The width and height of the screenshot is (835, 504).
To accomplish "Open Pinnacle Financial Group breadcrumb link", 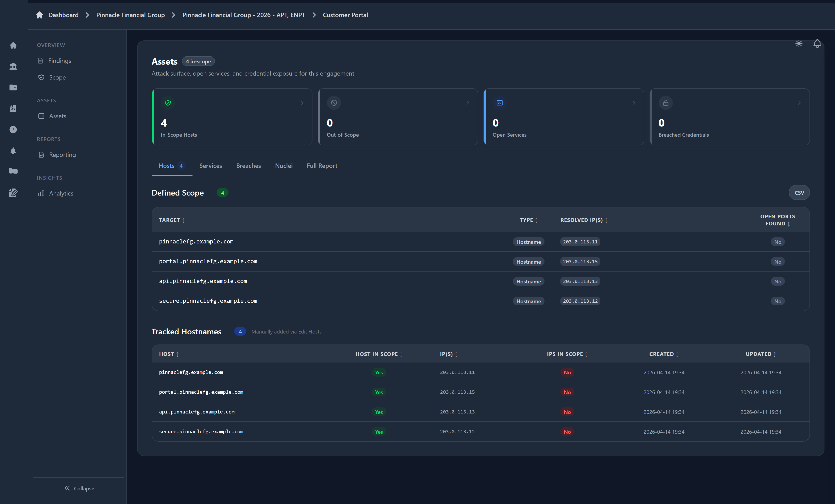I will tap(130, 15).
